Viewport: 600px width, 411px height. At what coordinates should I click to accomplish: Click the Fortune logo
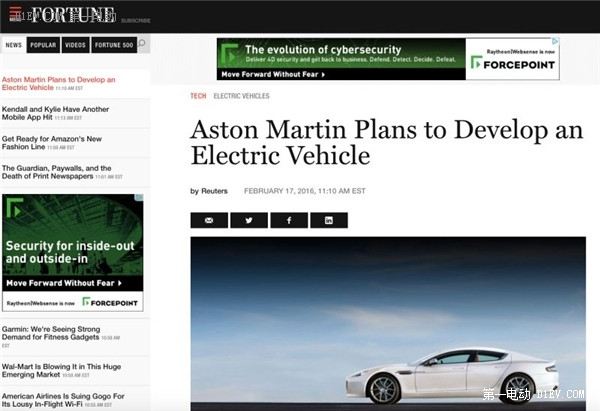[73, 15]
